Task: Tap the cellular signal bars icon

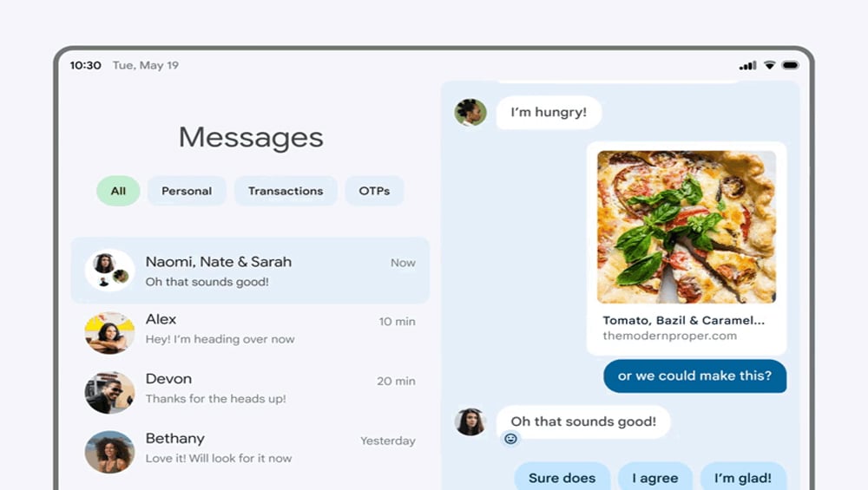Action: (748, 65)
